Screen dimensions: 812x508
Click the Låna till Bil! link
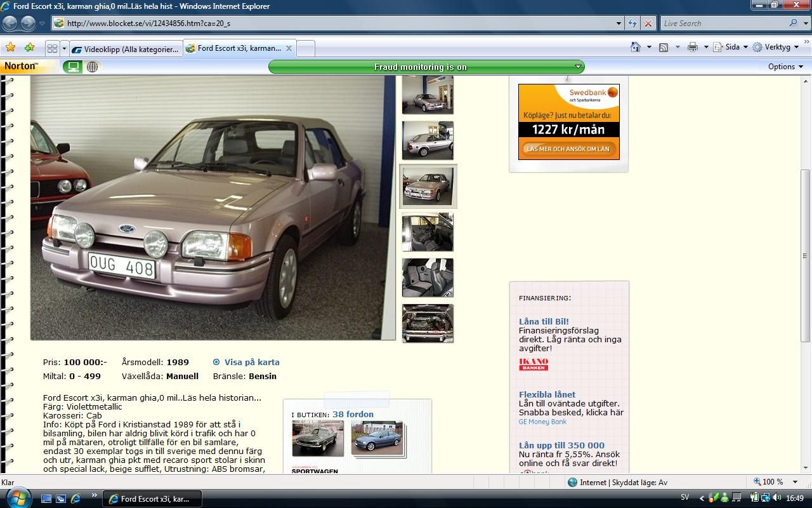[544, 321]
